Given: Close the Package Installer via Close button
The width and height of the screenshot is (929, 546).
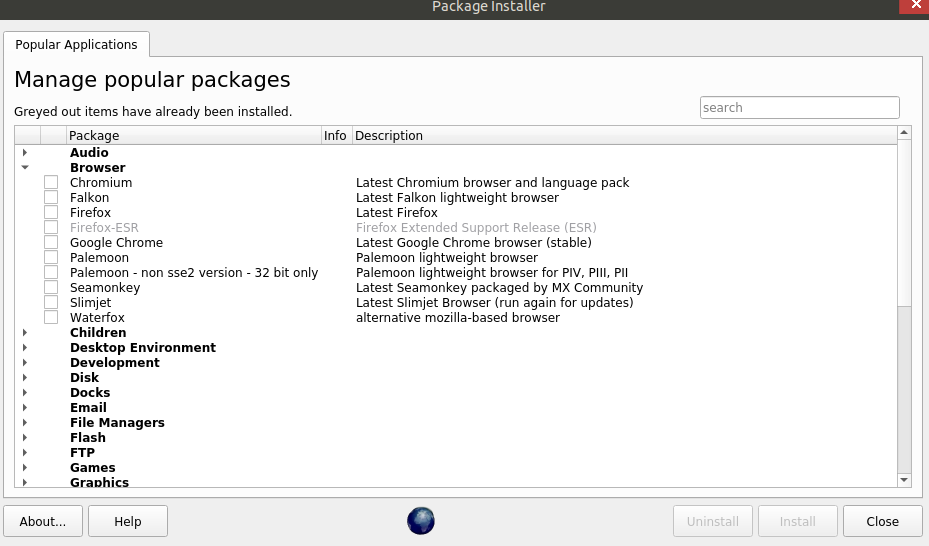Looking at the screenshot, I should coord(883,521).
